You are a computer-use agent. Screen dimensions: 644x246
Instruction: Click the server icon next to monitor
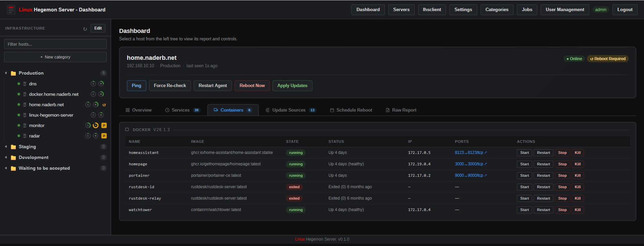coord(24,125)
